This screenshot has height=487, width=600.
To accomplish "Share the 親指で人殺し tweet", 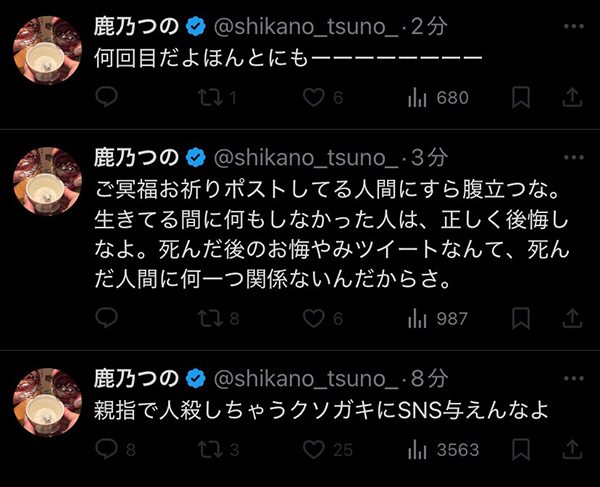I will click(x=572, y=450).
